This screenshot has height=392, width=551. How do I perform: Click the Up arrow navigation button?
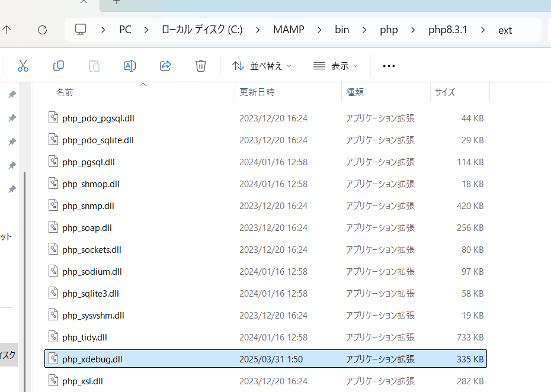[7, 30]
